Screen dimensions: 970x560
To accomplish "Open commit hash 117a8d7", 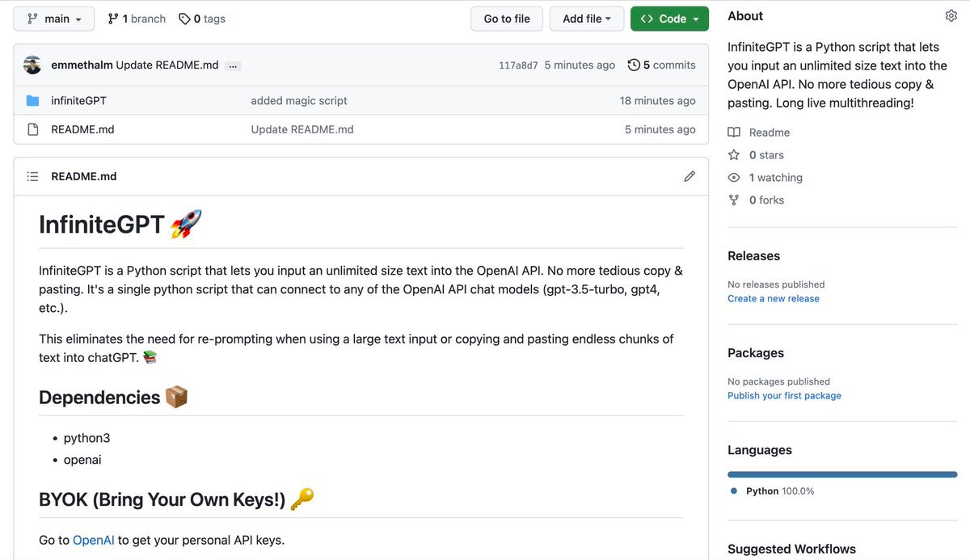I will point(518,65).
